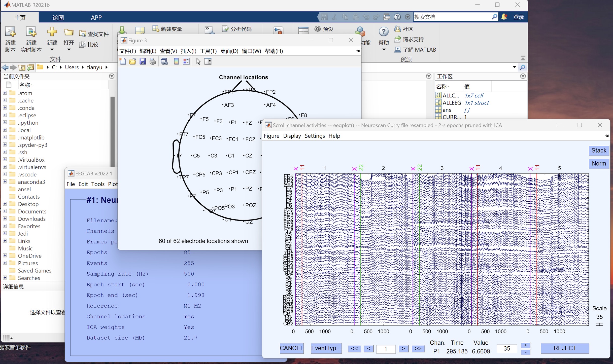
Task: Click the Insert Legend icon in Figure 3
Action: click(x=186, y=61)
